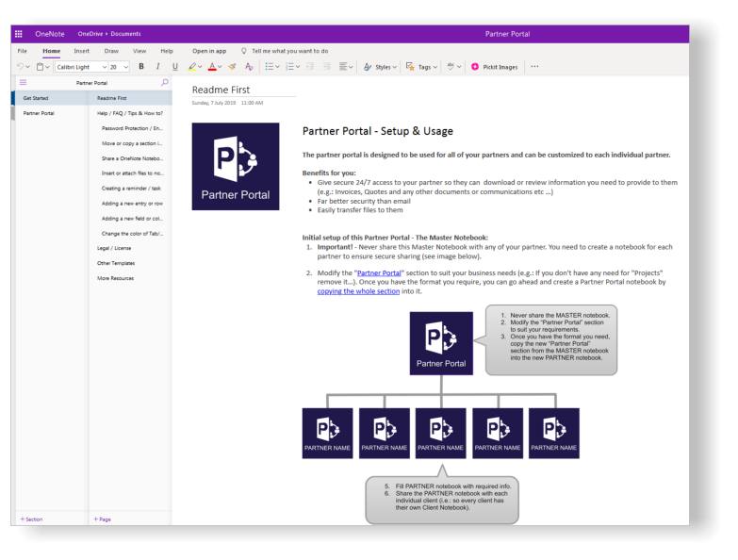Open the Insert or attach files subpage
The image size is (738, 560).
tap(130, 173)
